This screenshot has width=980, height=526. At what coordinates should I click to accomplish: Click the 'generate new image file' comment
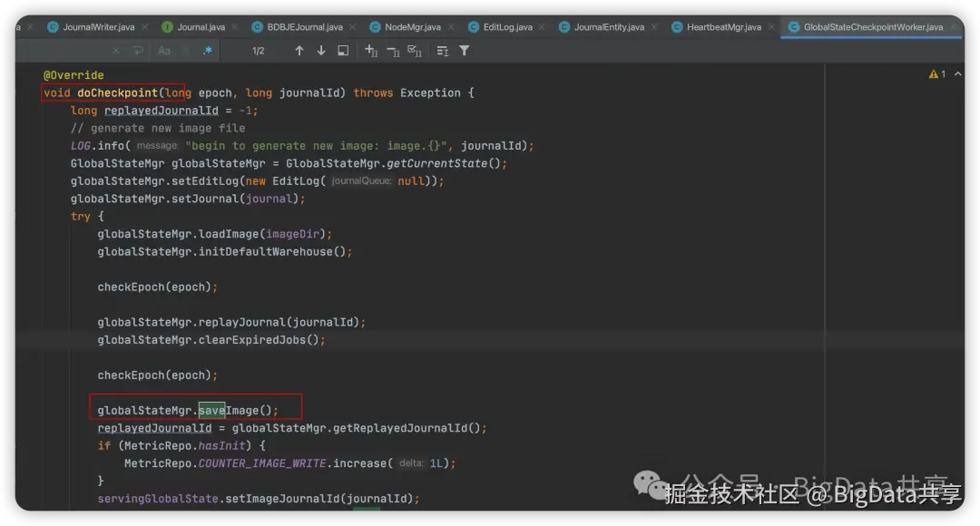pyautogui.click(x=158, y=128)
